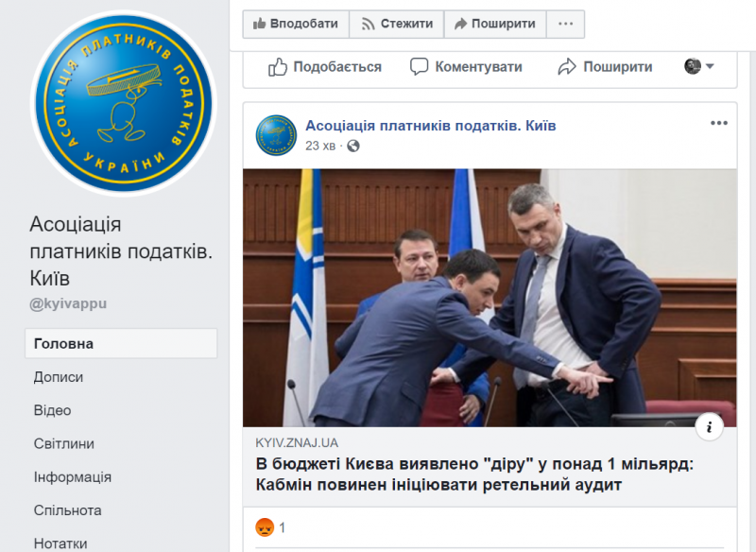Click the post author name link

pyautogui.click(x=431, y=126)
